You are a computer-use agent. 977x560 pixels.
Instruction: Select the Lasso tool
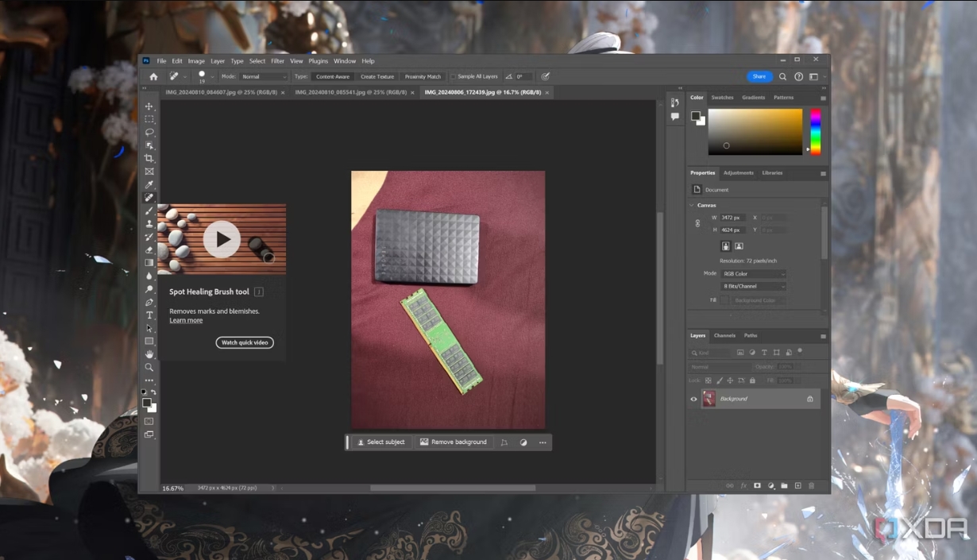(149, 133)
